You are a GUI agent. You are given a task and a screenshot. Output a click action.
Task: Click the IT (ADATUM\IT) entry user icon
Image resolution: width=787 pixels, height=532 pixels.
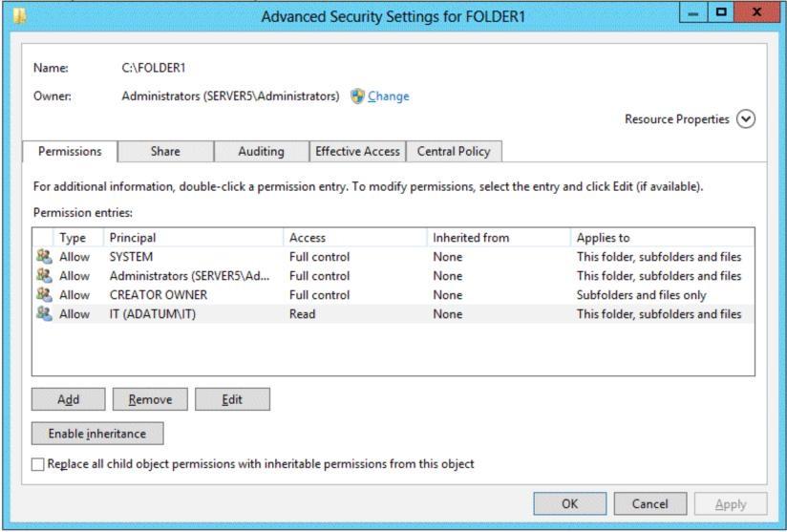pyautogui.click(x=44, y=313)
